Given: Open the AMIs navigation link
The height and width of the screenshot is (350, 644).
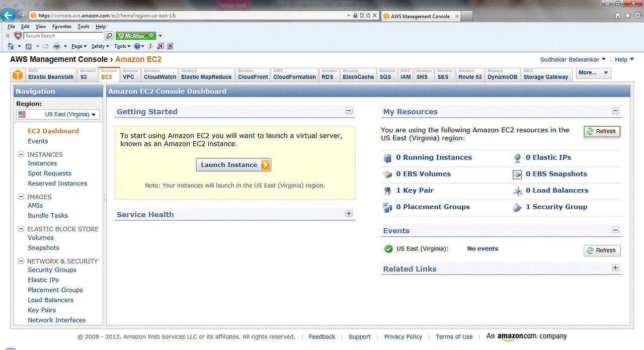Looking at the screenshot, I should [35, 206].
